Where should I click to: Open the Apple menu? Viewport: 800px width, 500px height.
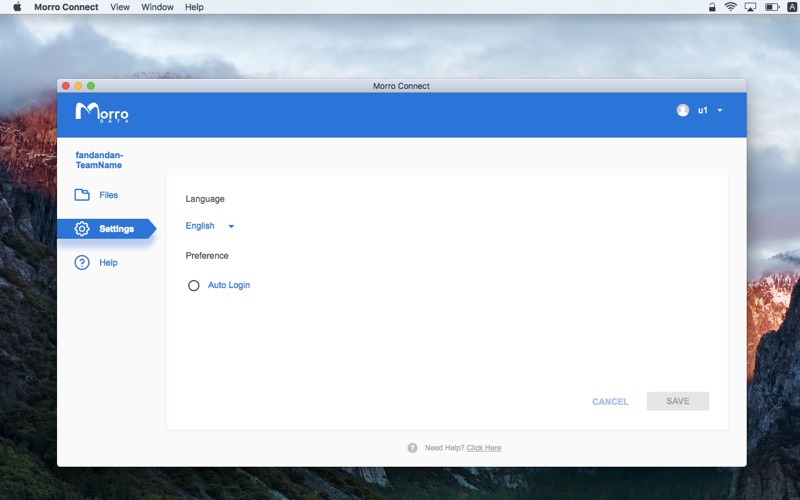[x=17, y=7]
